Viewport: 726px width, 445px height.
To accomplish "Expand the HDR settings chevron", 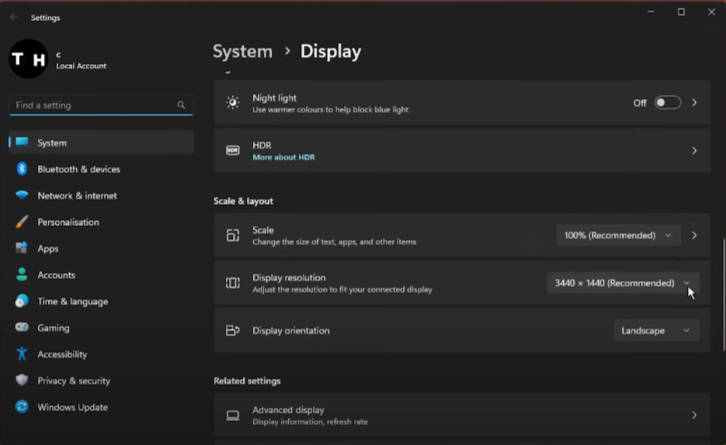I will [694, 151].
